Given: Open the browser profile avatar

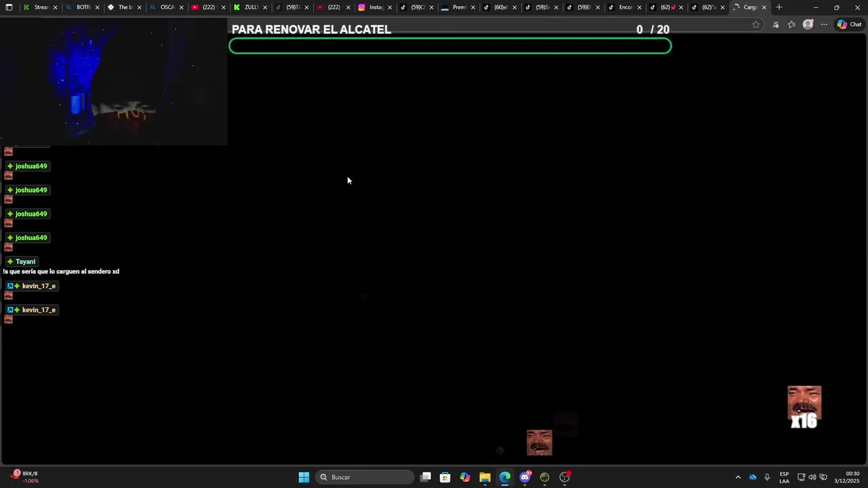Looking at the screenshot, I should coord(808,24).
